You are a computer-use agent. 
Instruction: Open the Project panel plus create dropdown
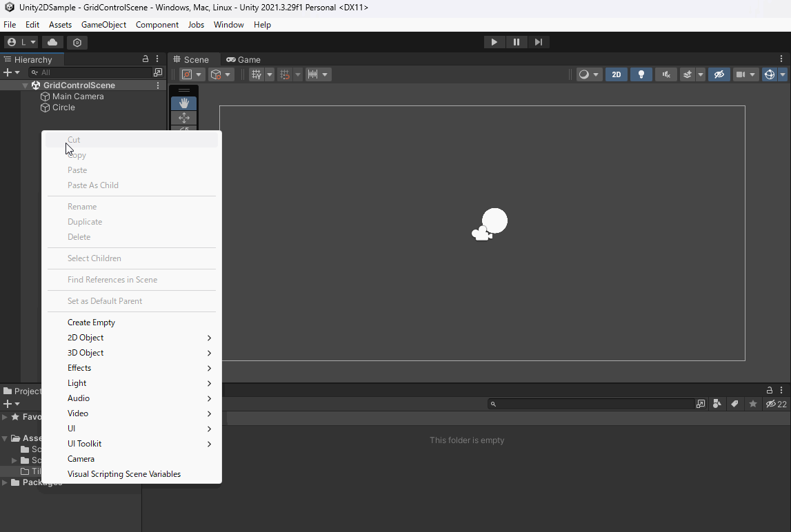(x=12, y=404)
